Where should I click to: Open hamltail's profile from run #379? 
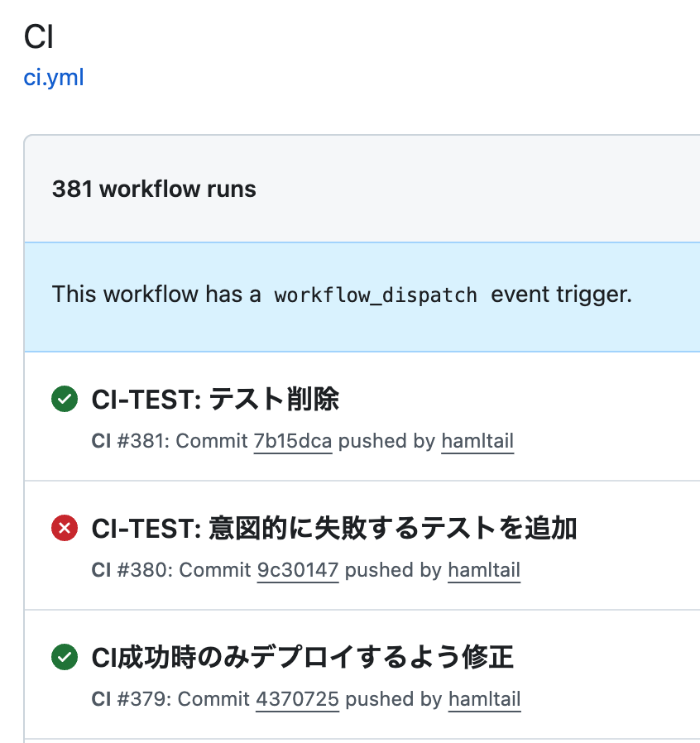(484, 699)
